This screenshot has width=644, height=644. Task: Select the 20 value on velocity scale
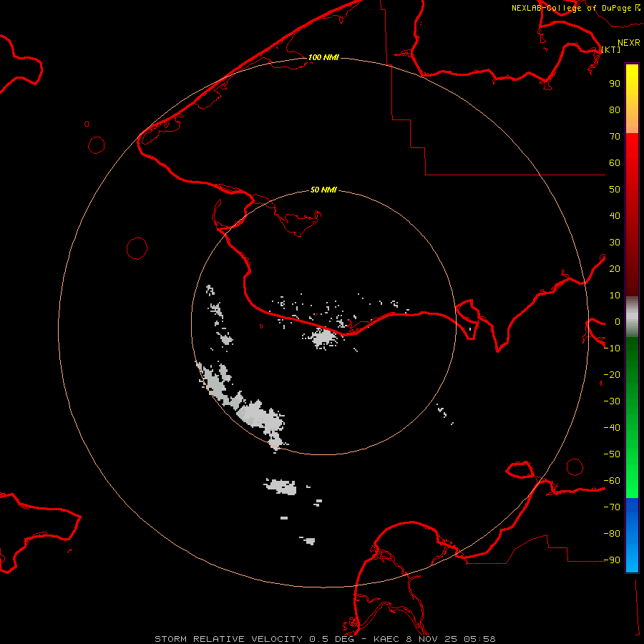click(x=615, y=269)
